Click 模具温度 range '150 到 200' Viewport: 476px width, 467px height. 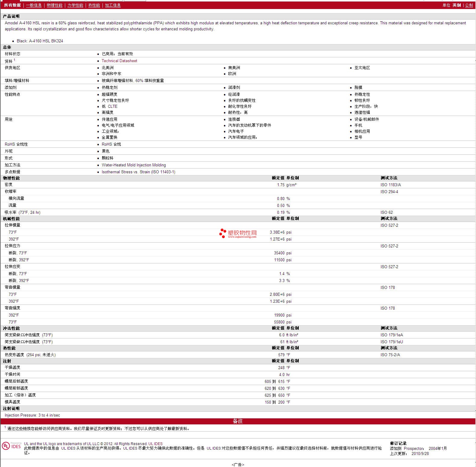275,402
